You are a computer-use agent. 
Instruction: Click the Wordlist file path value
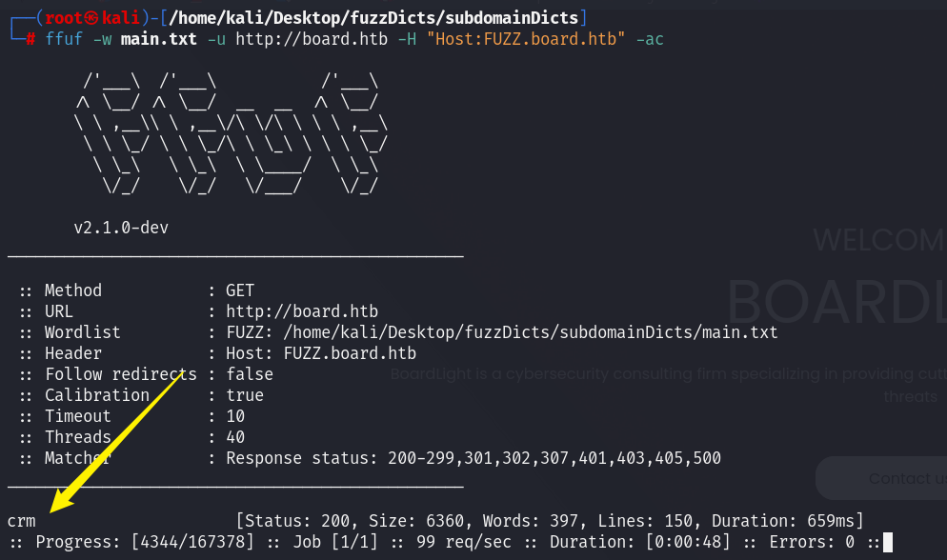point(531,332)
